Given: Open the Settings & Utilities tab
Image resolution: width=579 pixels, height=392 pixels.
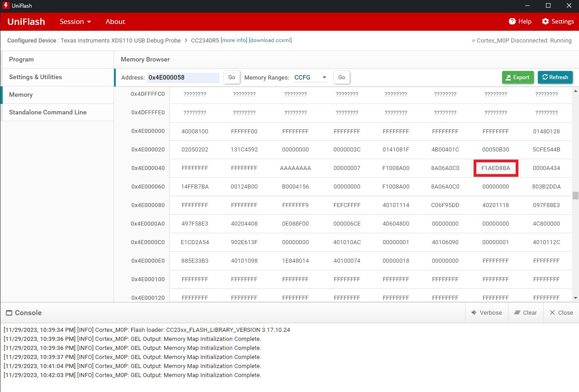Looking at the screenshot, I should click(x=35, y=77).
